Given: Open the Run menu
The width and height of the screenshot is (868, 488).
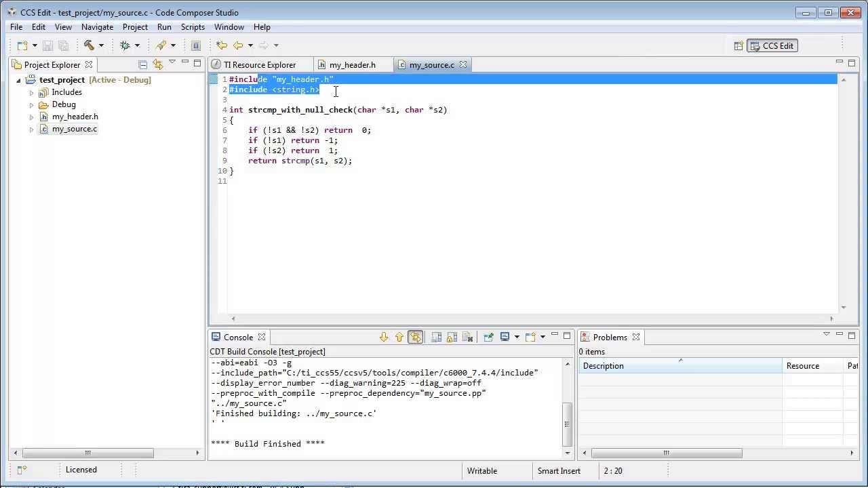Looking at the screenshot, I should pyautogui.click(x=164, y=27).
